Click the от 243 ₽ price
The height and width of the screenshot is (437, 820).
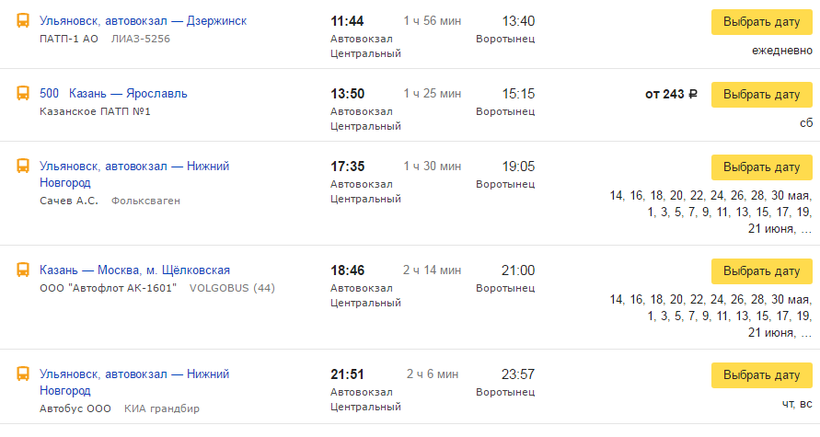click(x=671, y=95)
